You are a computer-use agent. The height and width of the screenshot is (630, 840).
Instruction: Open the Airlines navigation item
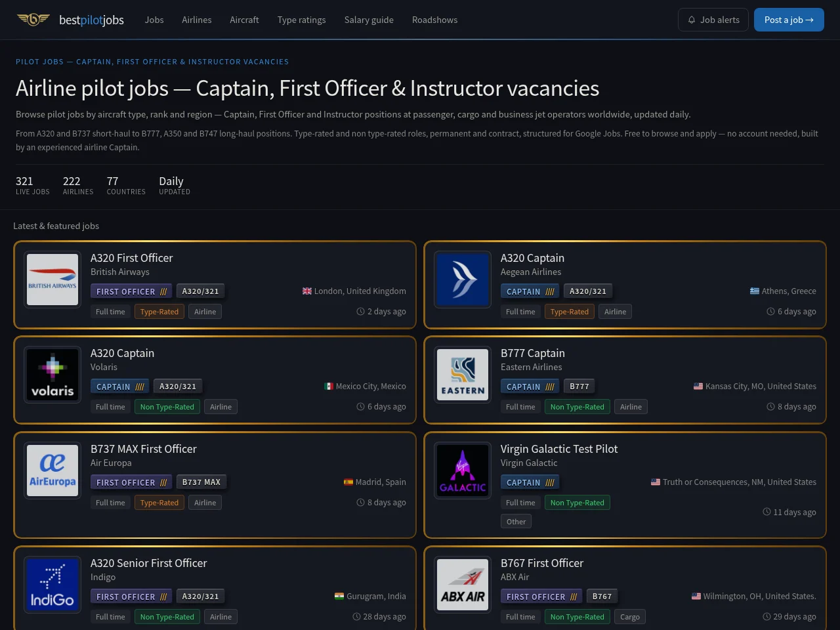pyautogui.click(x=197, y=20)
